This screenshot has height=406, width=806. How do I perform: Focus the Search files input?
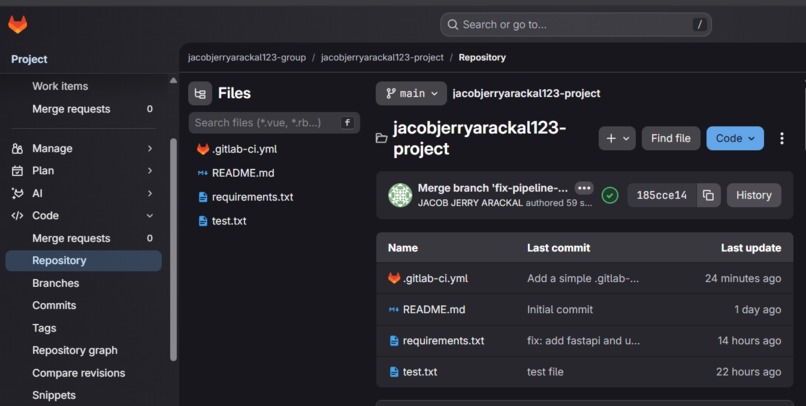click(274, 123)
